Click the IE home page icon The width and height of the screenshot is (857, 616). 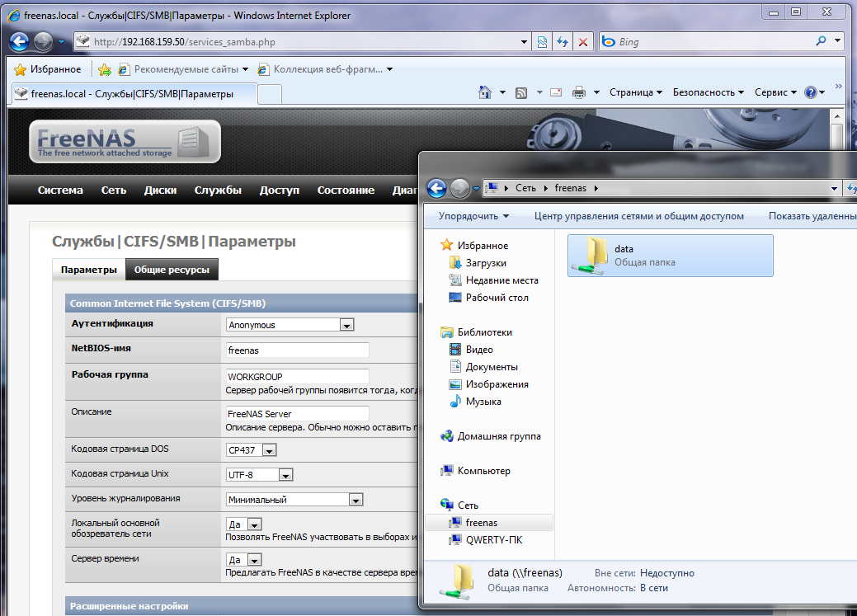tap(485, 92)
